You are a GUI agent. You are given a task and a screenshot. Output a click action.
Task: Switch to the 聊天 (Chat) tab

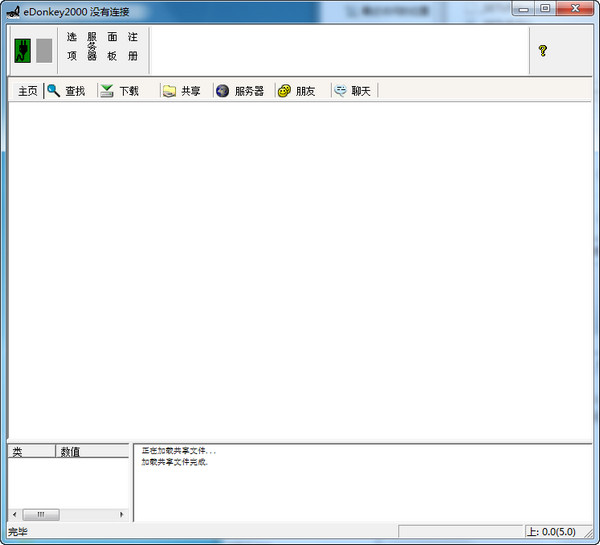tap(352, 91)
